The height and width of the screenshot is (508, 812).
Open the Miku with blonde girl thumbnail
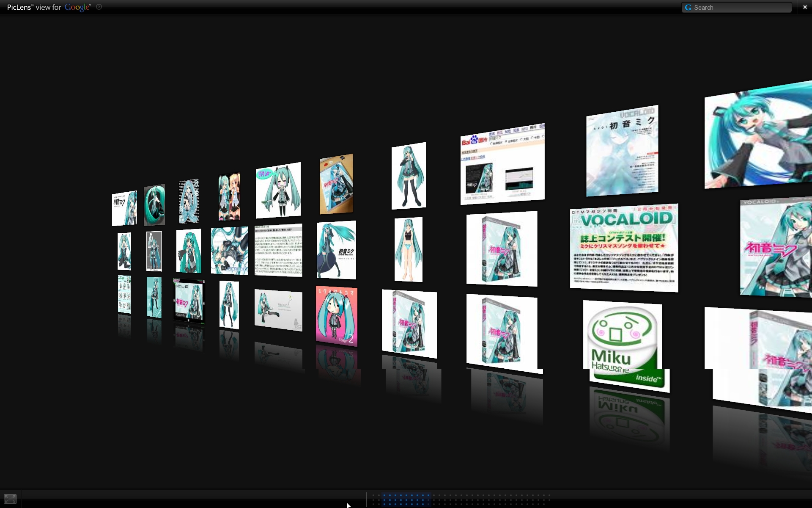point(229,196)
